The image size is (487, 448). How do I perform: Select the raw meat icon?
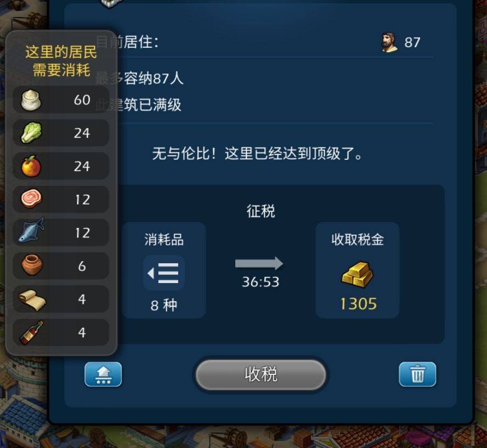[31, 199]
